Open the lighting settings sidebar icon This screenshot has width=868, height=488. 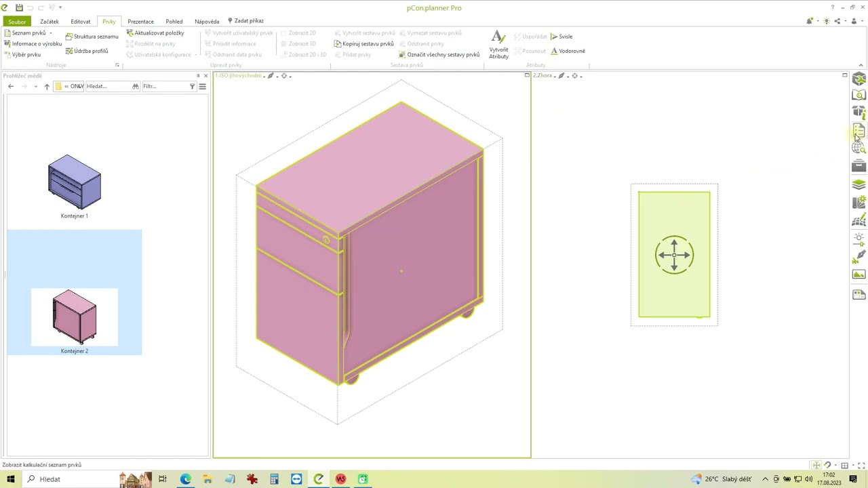tap(859, 239)
